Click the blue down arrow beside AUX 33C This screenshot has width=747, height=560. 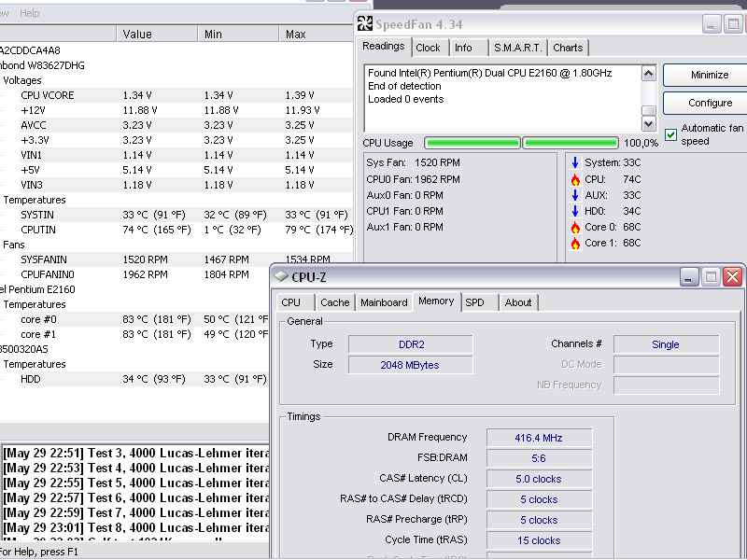click(575, 195)
